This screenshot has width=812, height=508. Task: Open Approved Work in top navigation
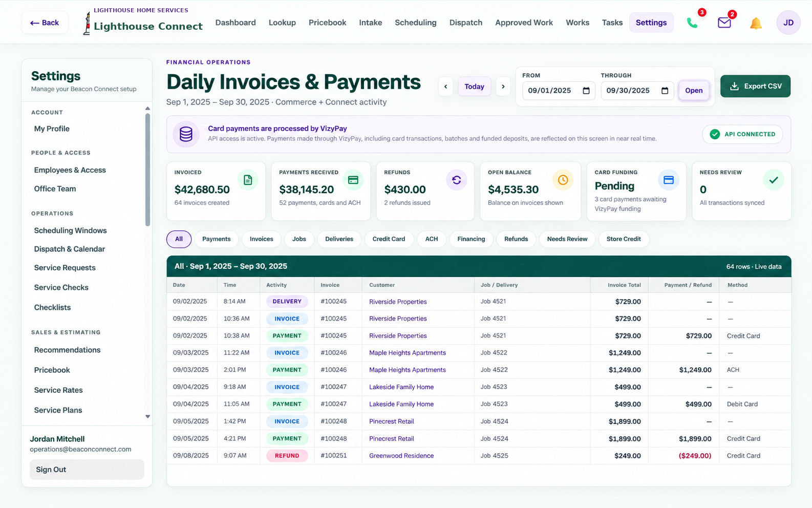point(524,23)
